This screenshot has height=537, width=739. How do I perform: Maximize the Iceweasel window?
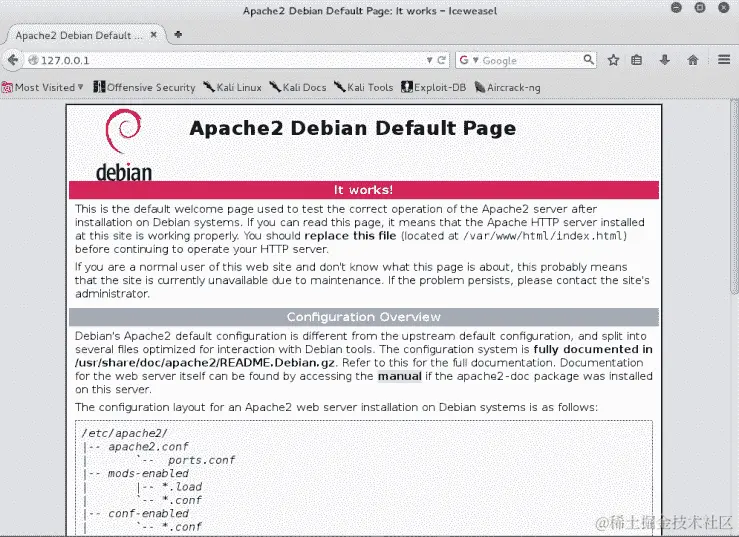point(700,8)
